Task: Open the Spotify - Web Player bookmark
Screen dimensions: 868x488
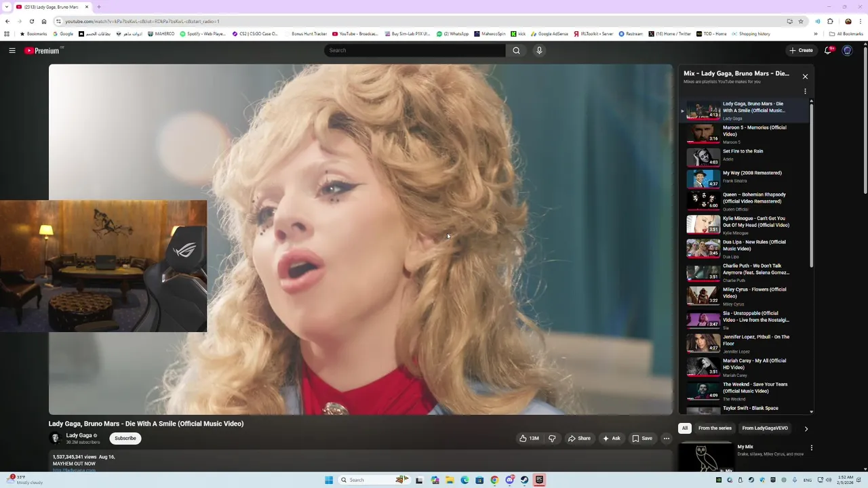Action: tap(203, 34)
